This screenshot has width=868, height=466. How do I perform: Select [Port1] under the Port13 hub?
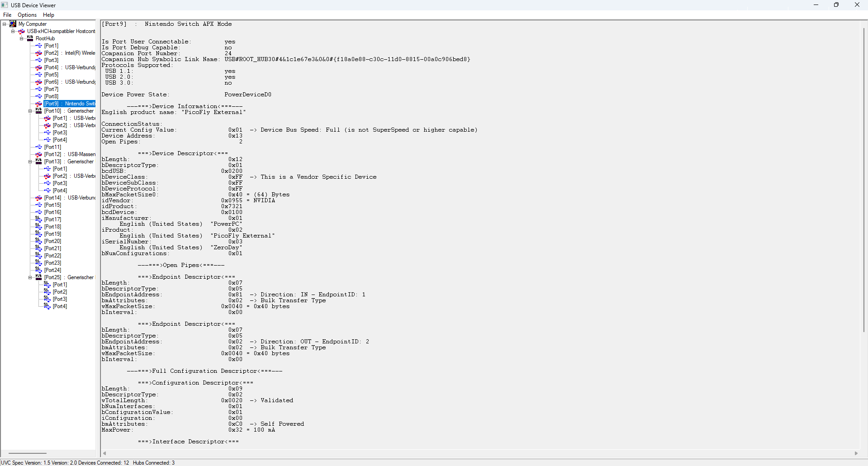(x=60, y=169)
